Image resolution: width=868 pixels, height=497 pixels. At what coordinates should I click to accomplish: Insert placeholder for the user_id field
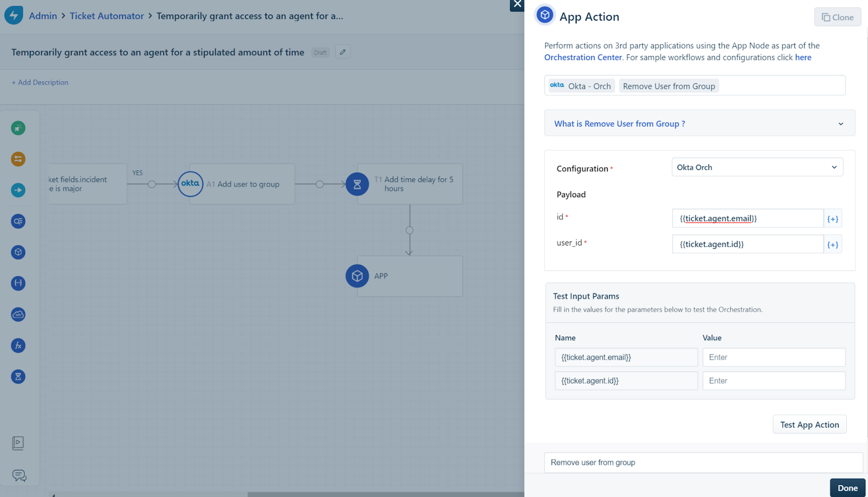[x=833, y=244]
